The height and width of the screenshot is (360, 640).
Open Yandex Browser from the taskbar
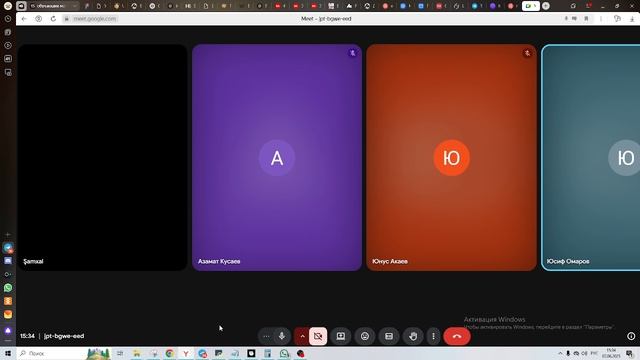coord(186,353)
